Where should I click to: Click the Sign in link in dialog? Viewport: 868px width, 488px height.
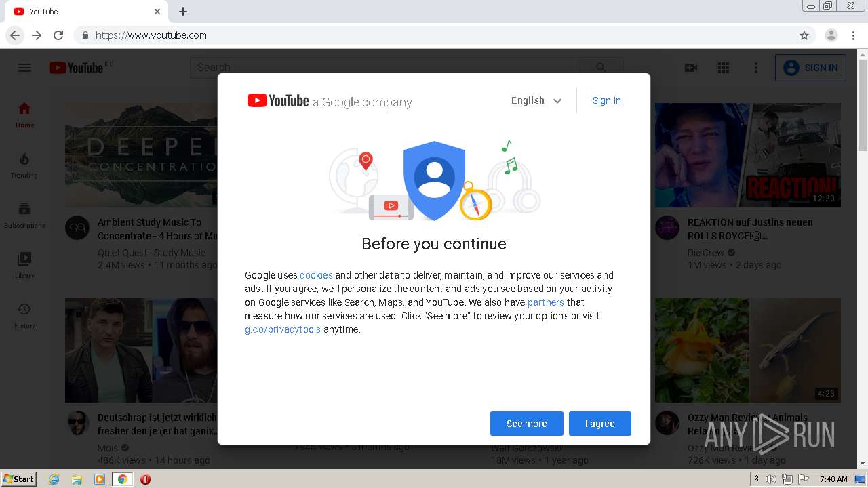coord(606,100)
